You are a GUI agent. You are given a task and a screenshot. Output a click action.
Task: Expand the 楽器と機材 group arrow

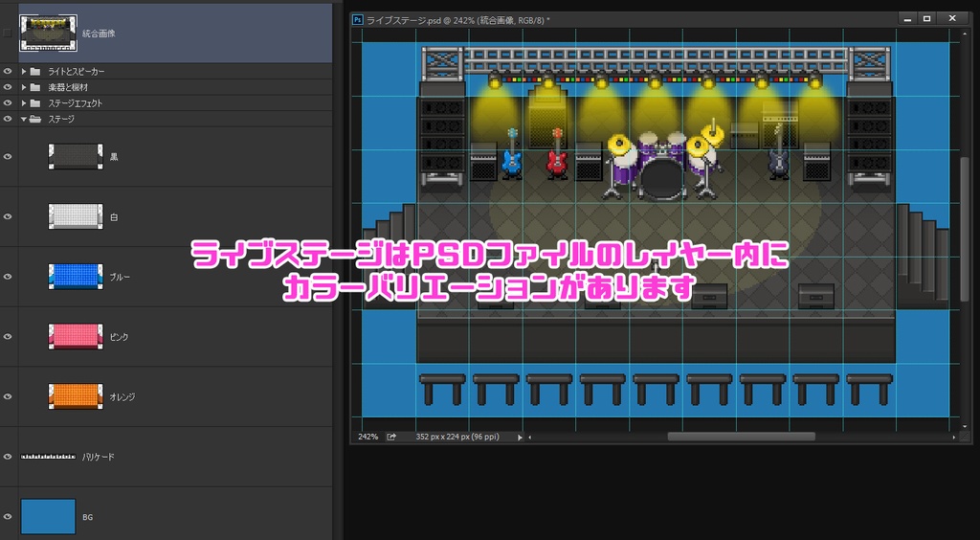click(x=24, y=87)
